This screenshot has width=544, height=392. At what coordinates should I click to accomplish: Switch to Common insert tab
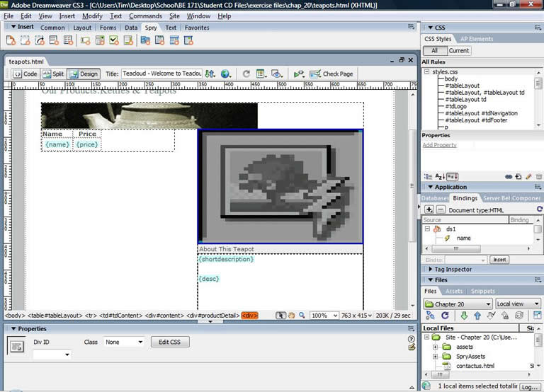tap(52, 28)
